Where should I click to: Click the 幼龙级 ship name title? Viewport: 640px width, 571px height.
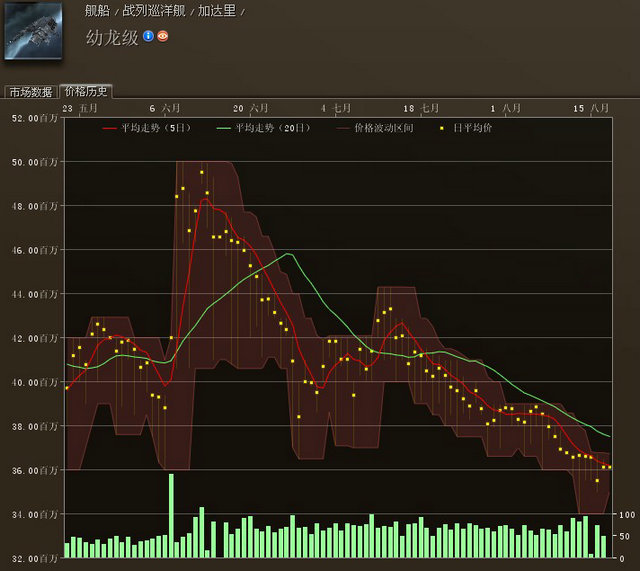point(112,36)
